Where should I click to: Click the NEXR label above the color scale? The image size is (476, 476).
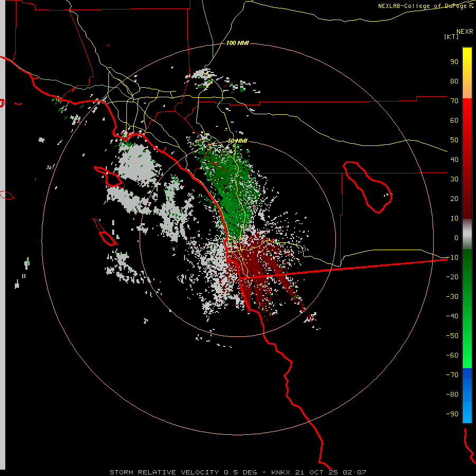(x=464, y=32)
